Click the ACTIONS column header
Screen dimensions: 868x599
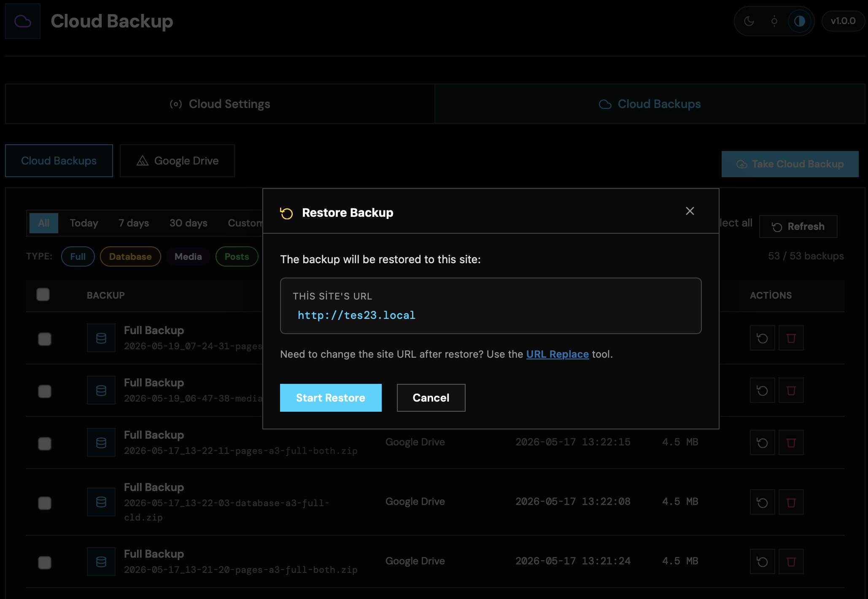click(771, 295)
